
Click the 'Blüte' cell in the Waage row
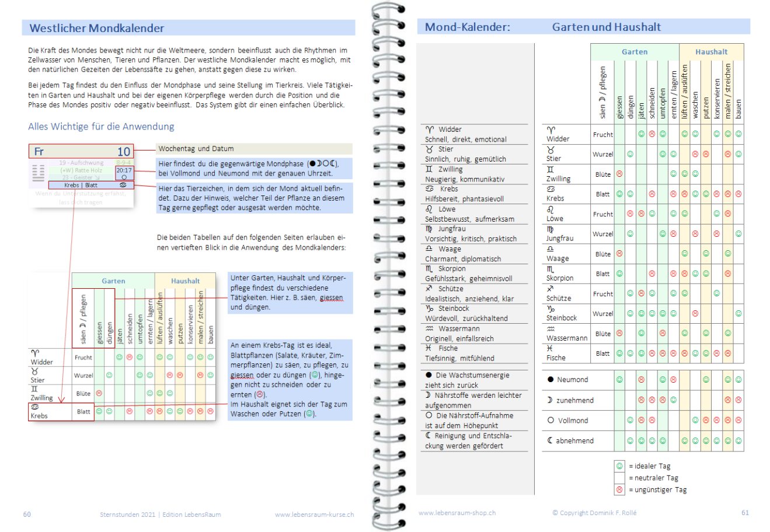602,254
